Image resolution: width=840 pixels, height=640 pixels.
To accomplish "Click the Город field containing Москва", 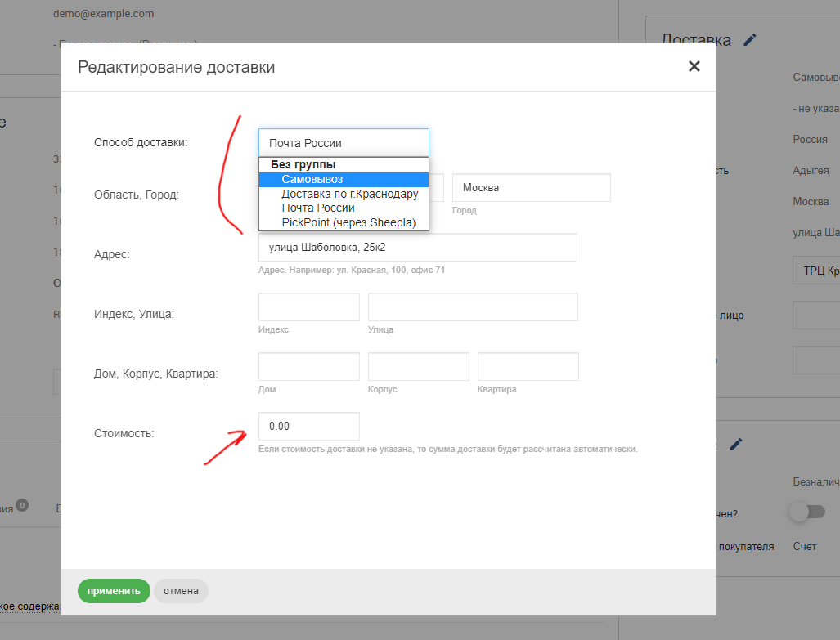I will tap(531, 188).
